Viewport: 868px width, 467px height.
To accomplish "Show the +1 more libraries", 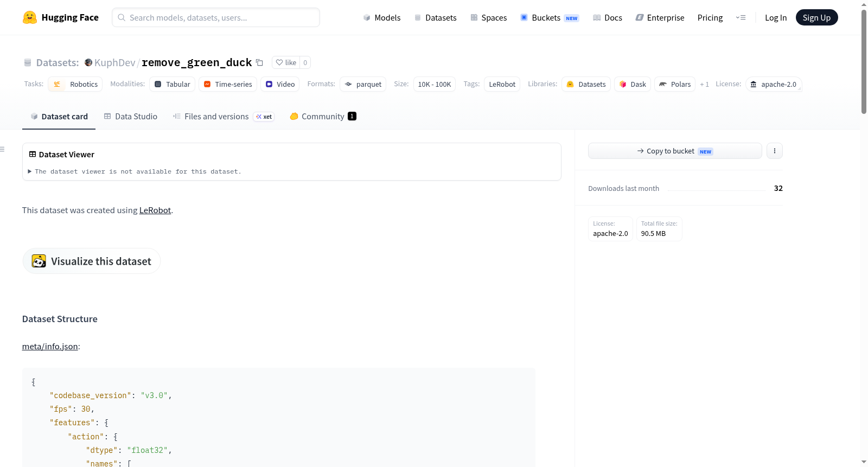I will click(x=704, y=84).
